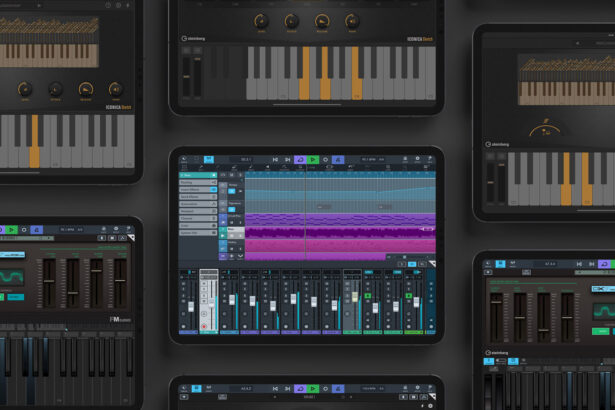
Task: Jump to start in the center iPad transport
Action: coord(275,160)
